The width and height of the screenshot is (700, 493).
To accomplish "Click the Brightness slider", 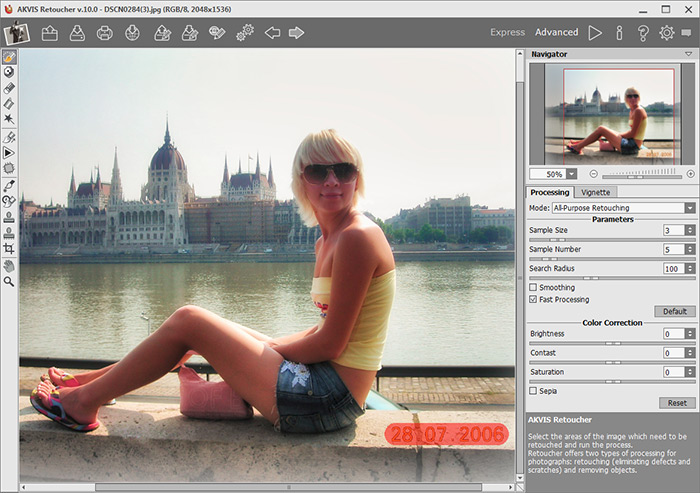I will point(612,343).
